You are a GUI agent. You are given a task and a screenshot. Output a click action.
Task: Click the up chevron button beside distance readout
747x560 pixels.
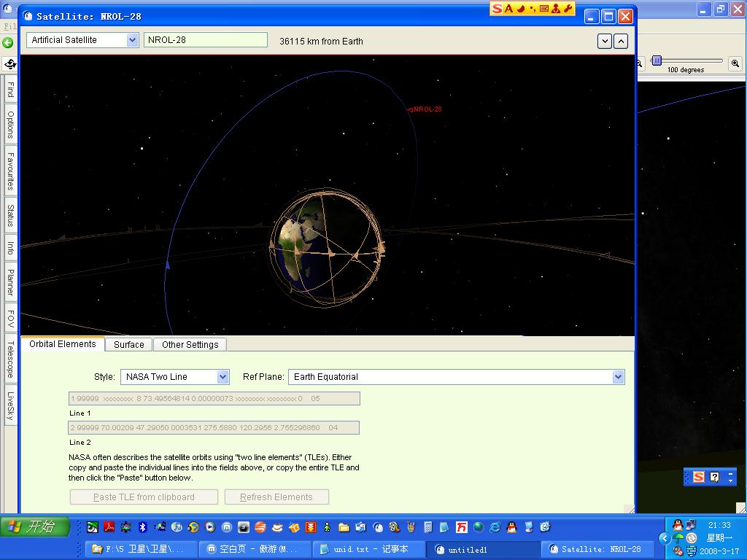coord(621,42)
